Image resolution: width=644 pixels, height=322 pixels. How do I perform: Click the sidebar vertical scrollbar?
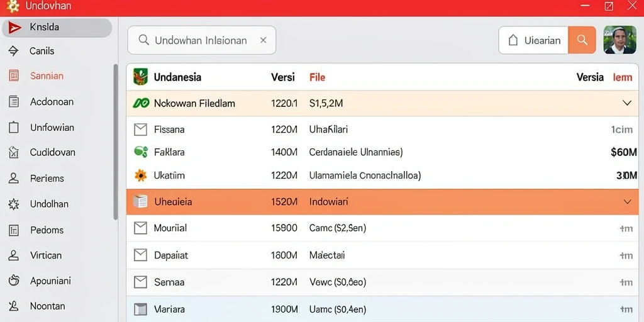tap(116, 142)
